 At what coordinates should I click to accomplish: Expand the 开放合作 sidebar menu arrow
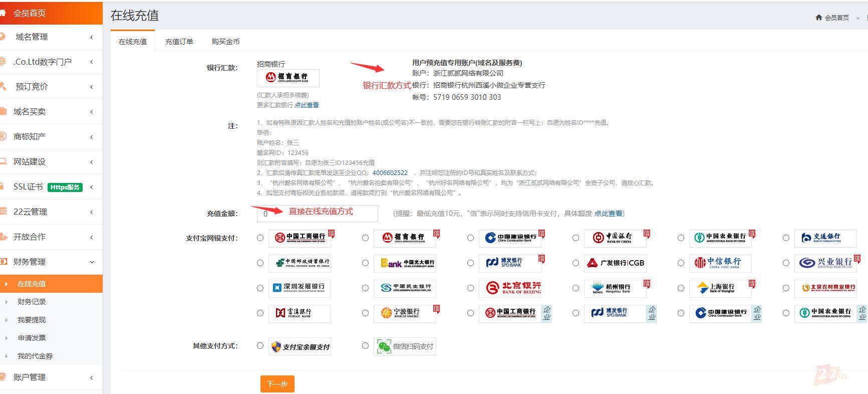tap(92, 237)
